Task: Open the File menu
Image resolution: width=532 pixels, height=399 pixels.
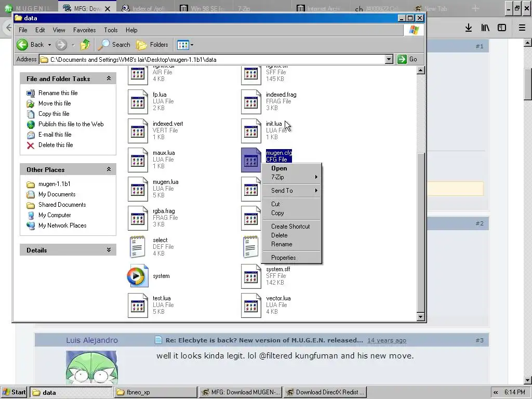Action: tap(23, 30)
